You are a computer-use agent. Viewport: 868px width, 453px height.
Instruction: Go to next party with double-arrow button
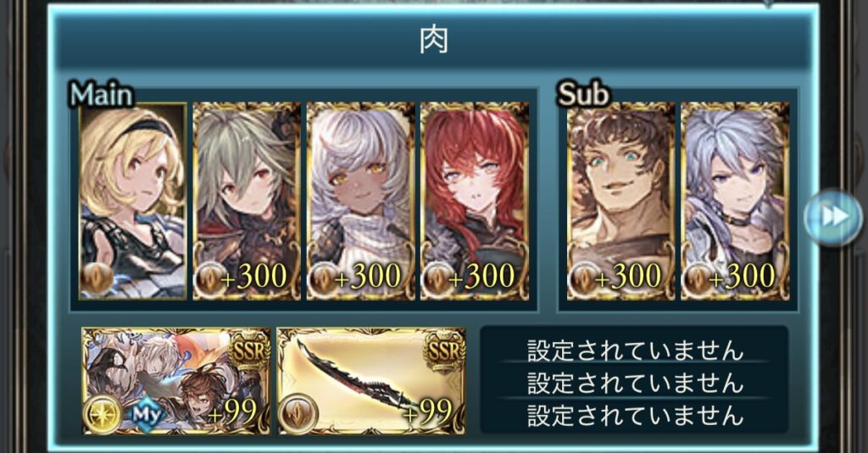(x=833, y=218)
